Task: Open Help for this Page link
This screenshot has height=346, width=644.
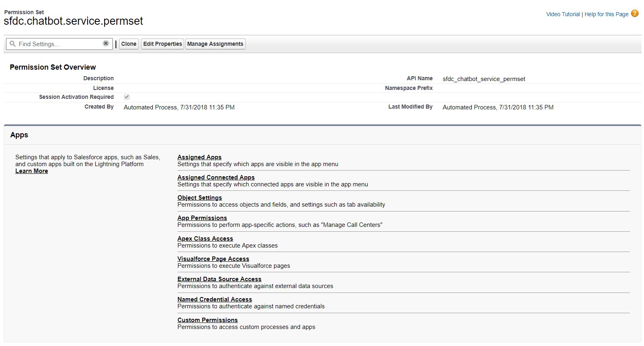Action: point(606,14)
